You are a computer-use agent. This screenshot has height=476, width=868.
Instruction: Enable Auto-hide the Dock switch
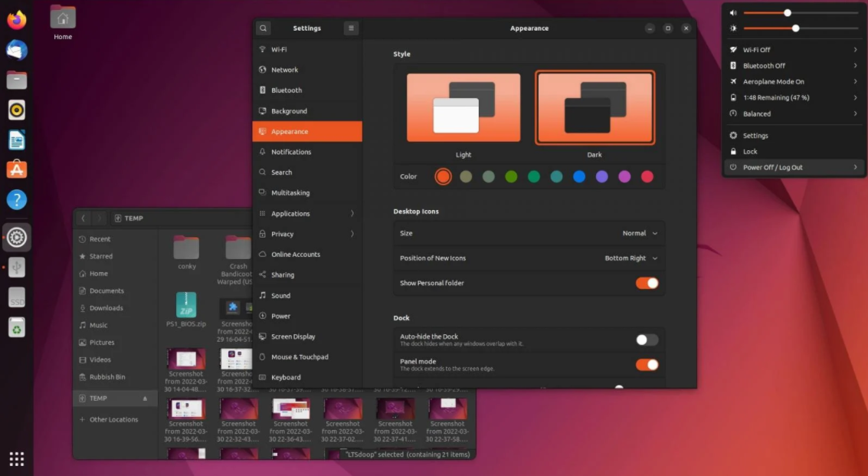[647, 340]
